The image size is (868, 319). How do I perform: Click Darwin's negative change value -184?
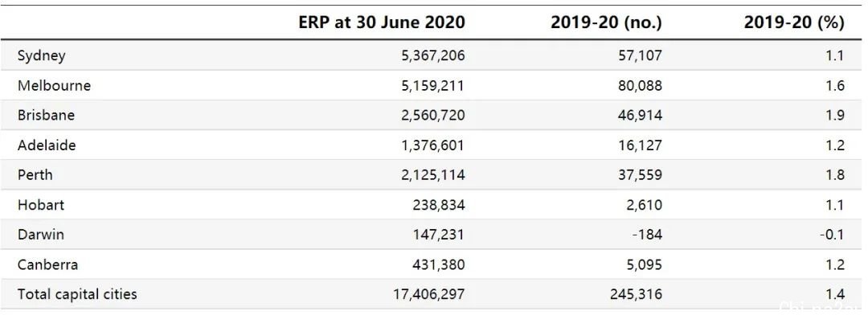click(x=645, y=235)
